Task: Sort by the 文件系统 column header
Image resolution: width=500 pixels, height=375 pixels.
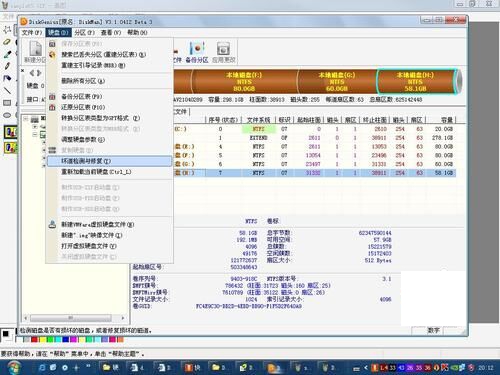Action: tap(258, 120)
